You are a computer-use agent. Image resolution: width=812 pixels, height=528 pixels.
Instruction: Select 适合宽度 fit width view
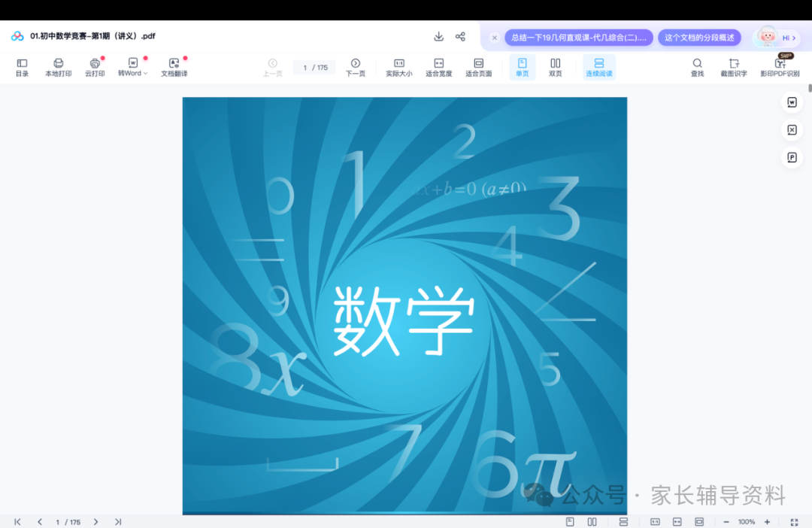tap(438, 68)
